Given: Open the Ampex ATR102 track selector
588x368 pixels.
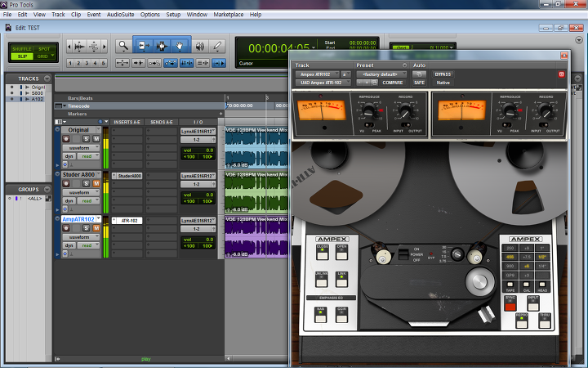Looking at the screenshot, I should coord(317,74).
